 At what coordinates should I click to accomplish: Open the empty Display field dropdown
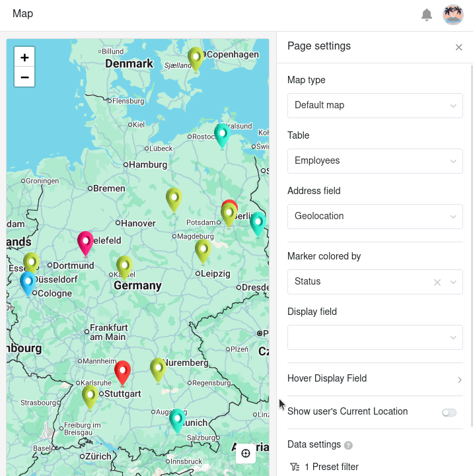coord(375,337)
